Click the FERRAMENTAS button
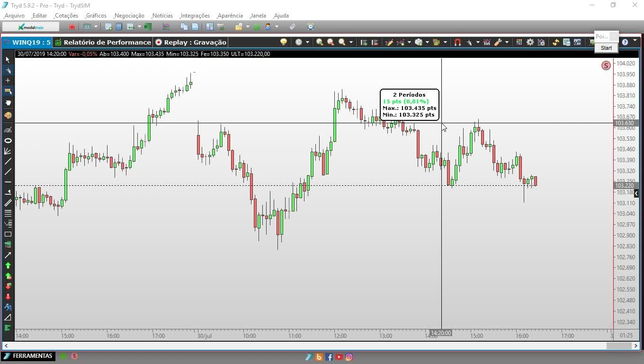 tap(27, 356)
